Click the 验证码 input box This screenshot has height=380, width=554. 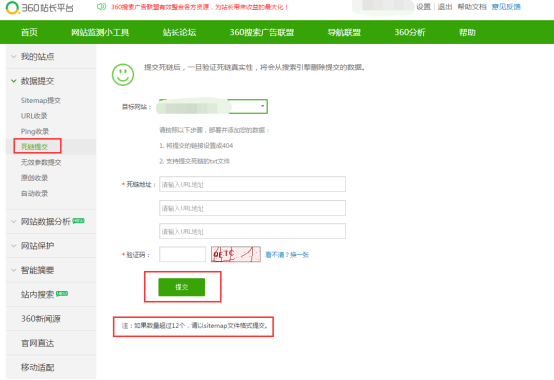click(182, 254)
